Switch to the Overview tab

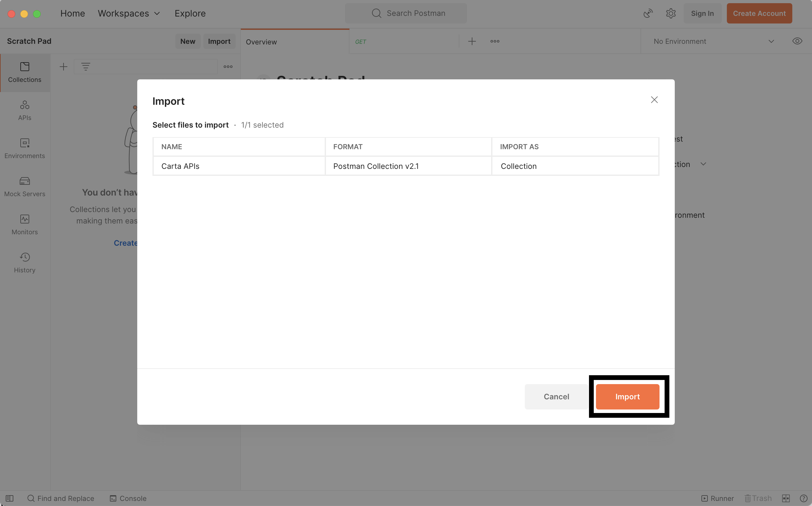261,42
